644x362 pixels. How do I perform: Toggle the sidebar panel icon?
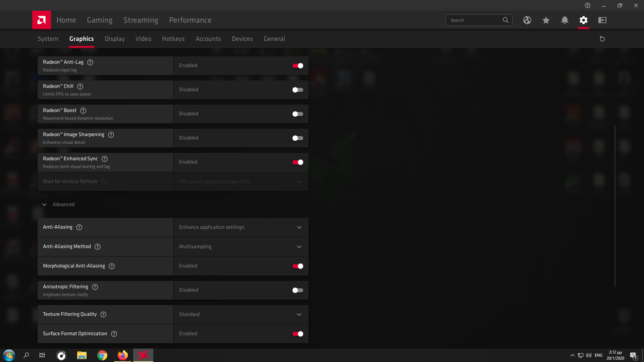tap(602, 20)
